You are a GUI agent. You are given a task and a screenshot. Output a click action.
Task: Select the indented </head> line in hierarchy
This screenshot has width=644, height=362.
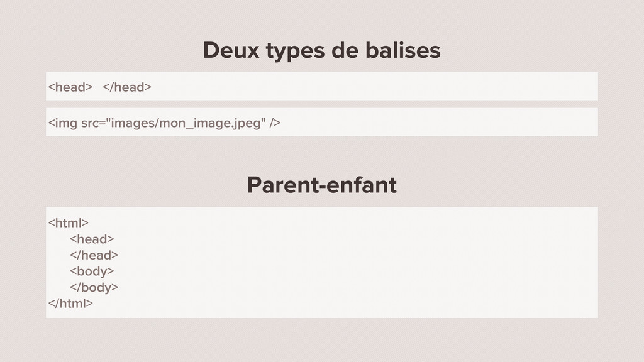click(x=94, y=255)
